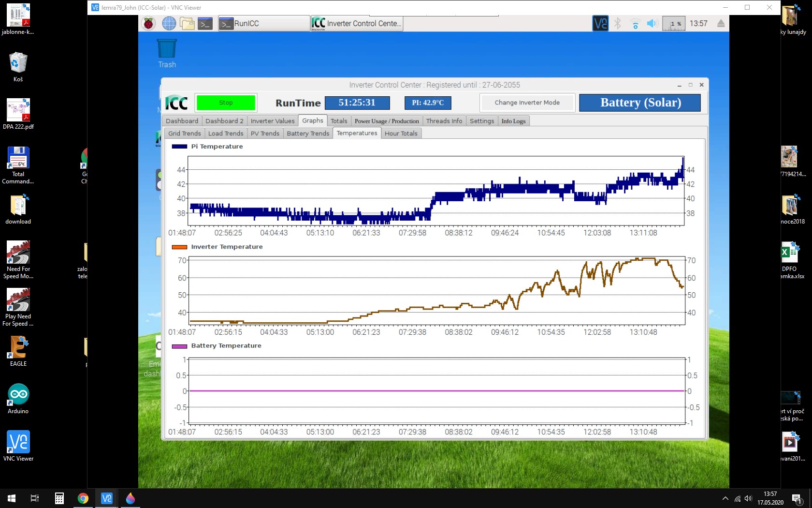Click the Change Inverter Mode button
This screenshot has width=812, height=508.
527,103
